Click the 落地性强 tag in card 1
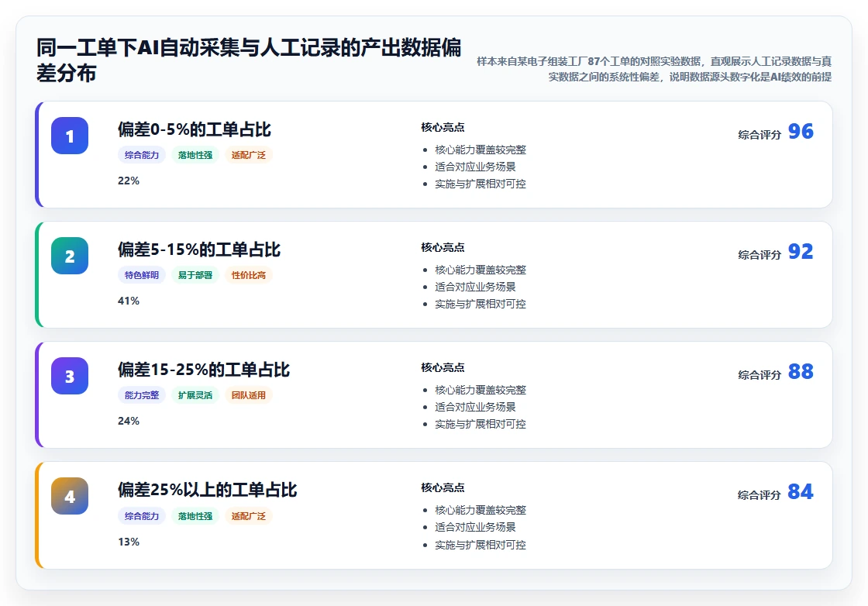Image resolution: width=868 pixels, height=606 pixels. 195,155
